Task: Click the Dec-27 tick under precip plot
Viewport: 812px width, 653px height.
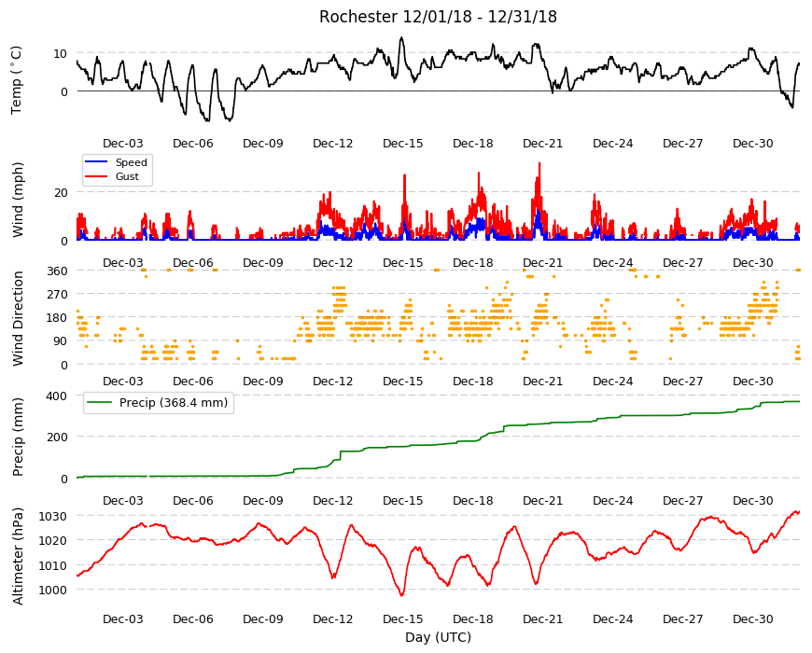Action: click(x=682, y=500)
